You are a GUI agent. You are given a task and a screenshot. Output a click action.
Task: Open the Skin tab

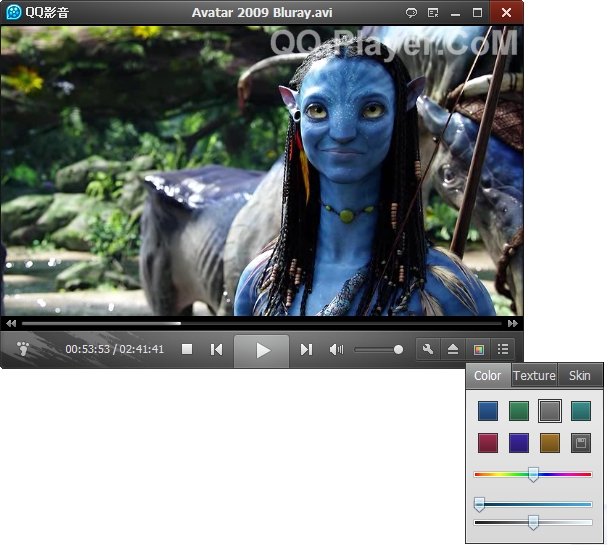click(x=580, y=376)
